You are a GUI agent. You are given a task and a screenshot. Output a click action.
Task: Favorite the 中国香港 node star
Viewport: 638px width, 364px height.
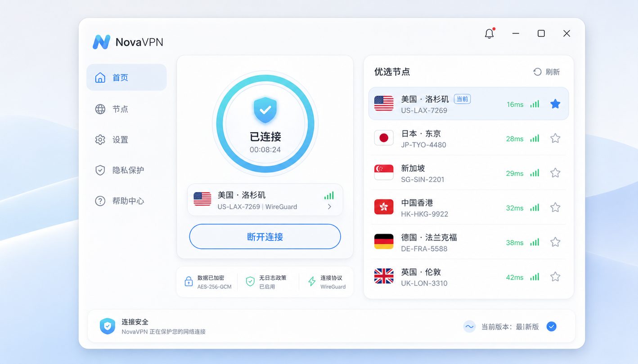pyautogui.click(x=555, y=208)
